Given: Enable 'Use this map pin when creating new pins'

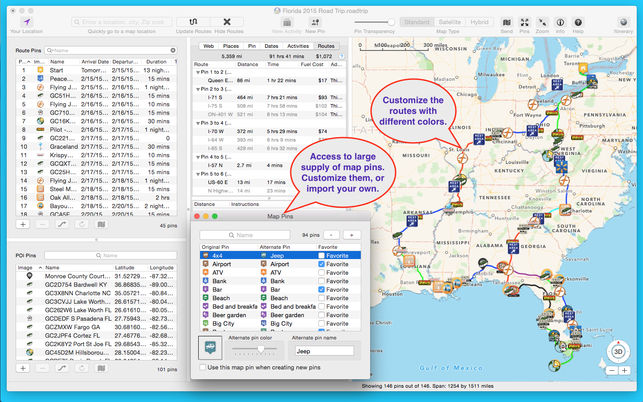Looking at the screenshot, I should click(x=202, y=367).
